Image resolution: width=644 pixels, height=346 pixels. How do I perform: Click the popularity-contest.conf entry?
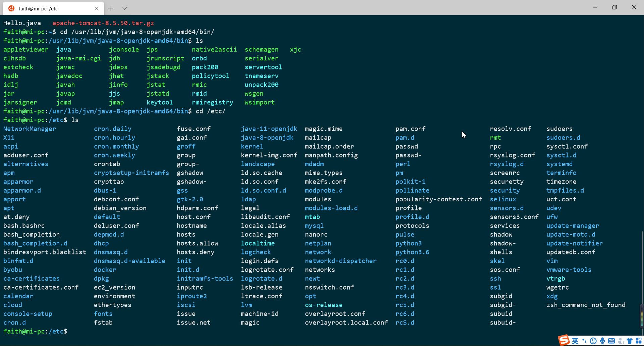439,199
